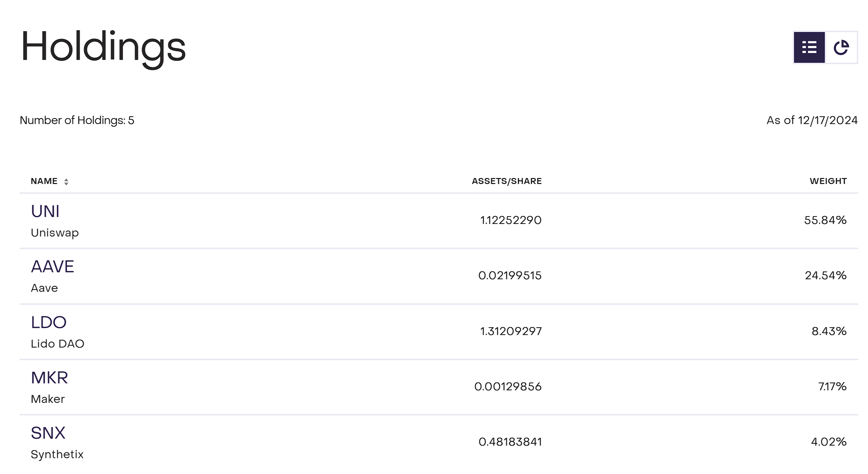
Task: Click the NAME column header
Action: 44,181
